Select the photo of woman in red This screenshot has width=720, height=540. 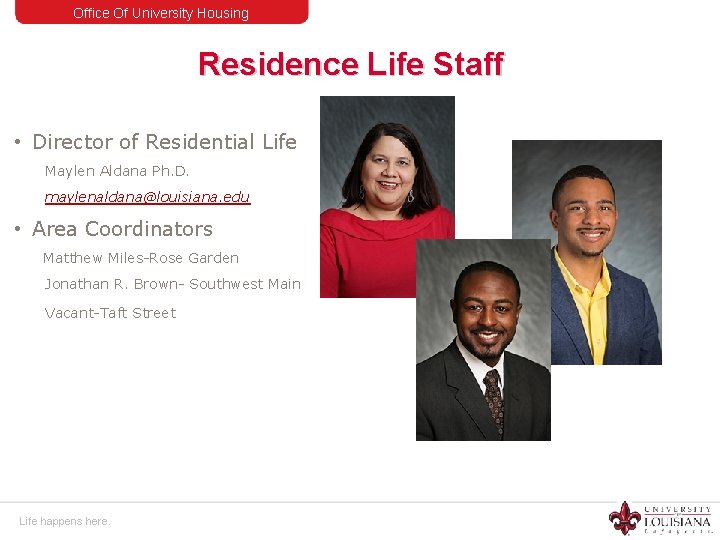tap(387, 197)
